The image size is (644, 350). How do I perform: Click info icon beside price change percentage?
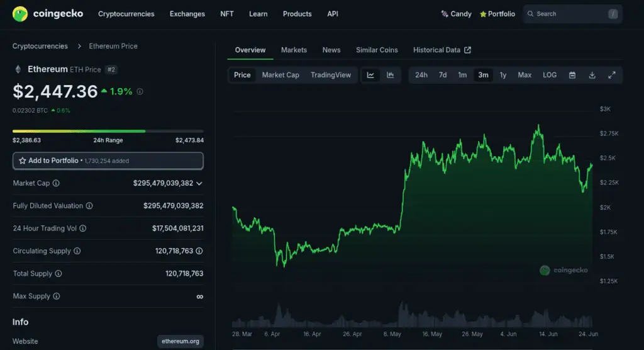[140, 92]
